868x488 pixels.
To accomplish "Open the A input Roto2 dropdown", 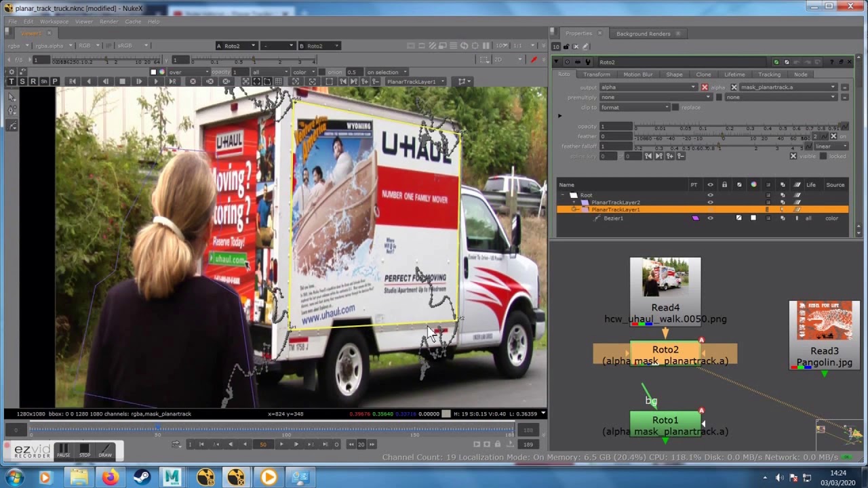I will (236, 46).
